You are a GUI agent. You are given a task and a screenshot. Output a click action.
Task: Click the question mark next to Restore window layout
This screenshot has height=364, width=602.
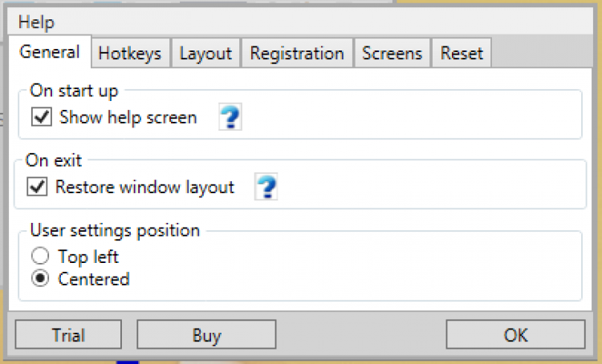pos(266,188)
